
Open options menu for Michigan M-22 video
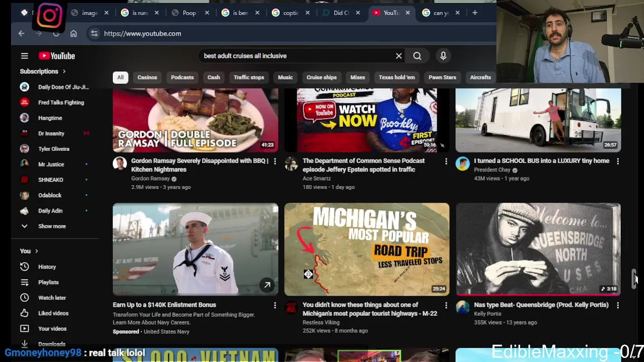tap(446, 305)
